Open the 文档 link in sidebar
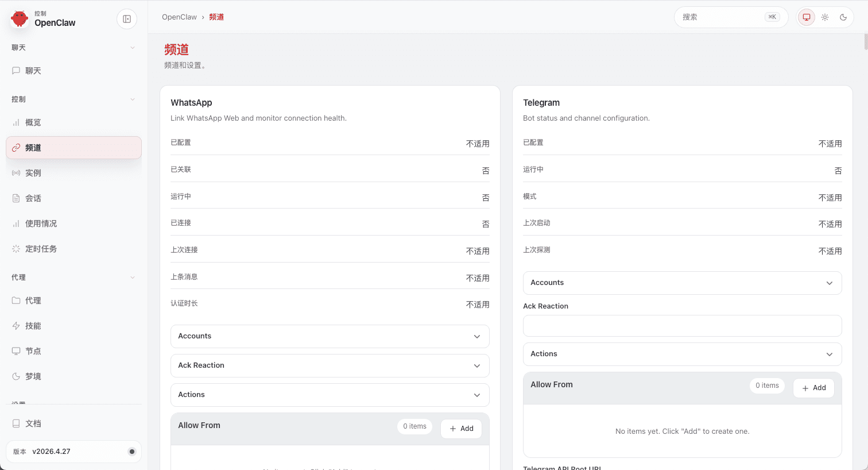 [73, 423]
